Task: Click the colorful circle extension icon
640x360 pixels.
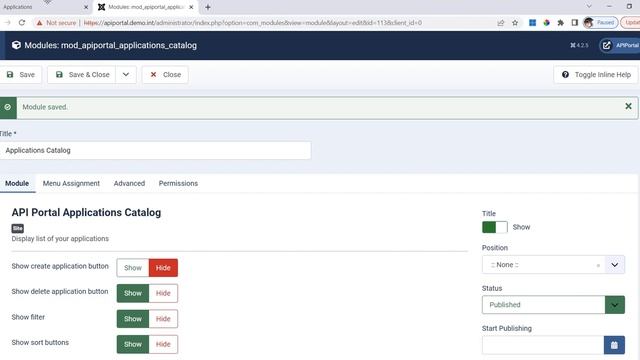Action: 547,23
